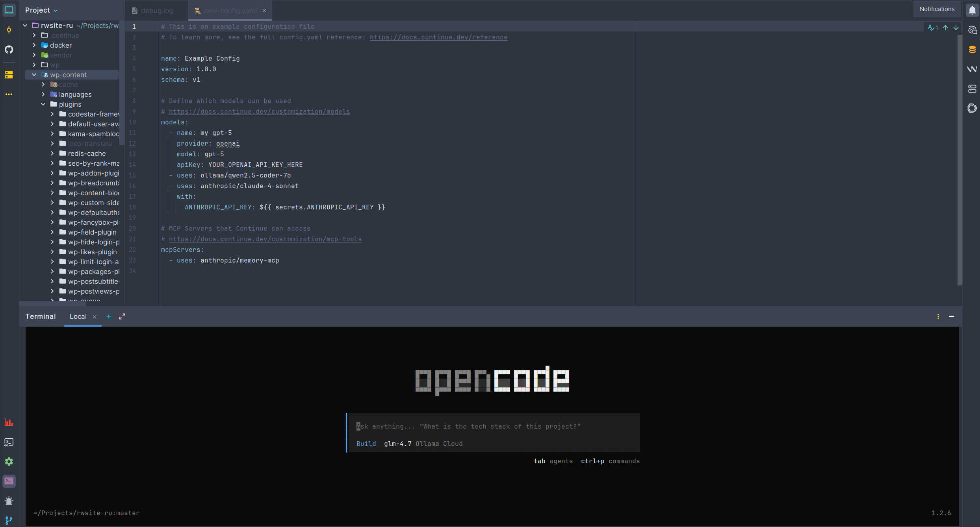
Task: Expand the languages folder
Action: point(43,94)
